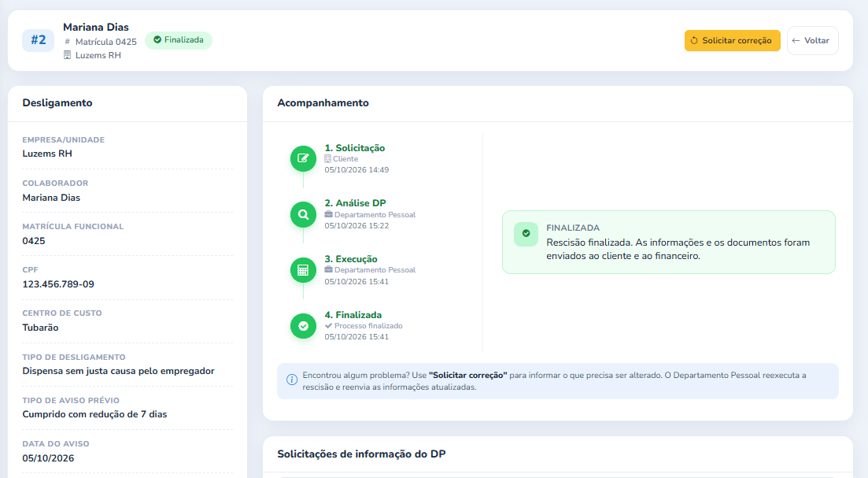The height and width of the screenshot is (478, 868).
Task: Click the Cliente building icon under Solicitação
Action: (327, 159)
